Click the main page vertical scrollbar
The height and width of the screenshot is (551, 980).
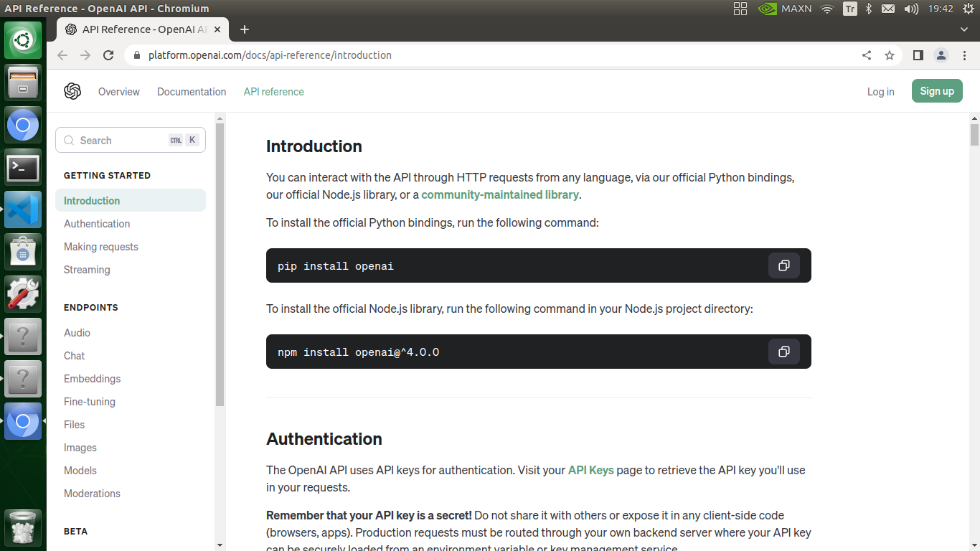coord(974,134)
